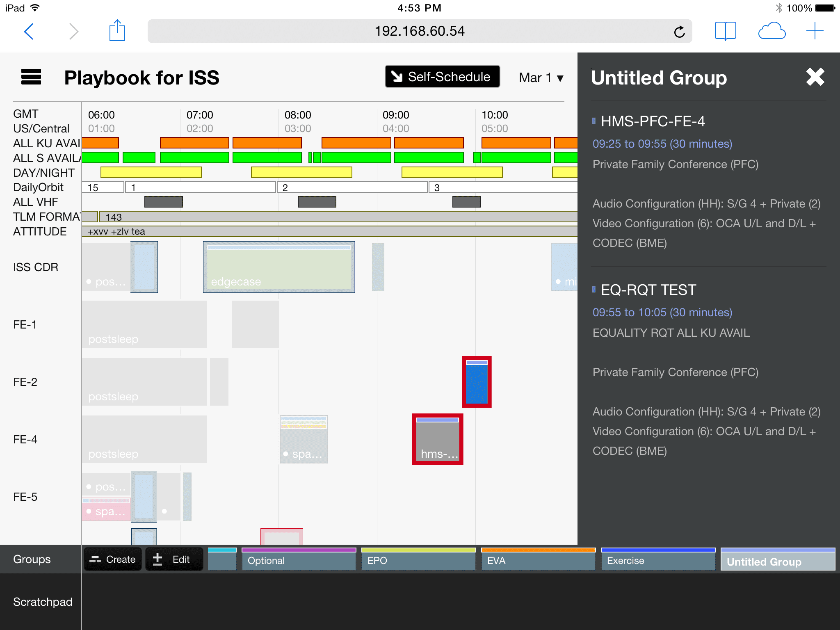Tap the 192.168.60.54 address bar
The height and width of the screenshot is (630, 840).
[419, 31]
